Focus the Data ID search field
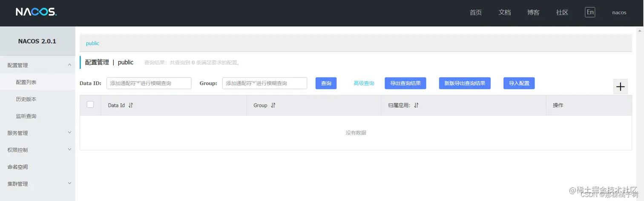 point(149,83)
